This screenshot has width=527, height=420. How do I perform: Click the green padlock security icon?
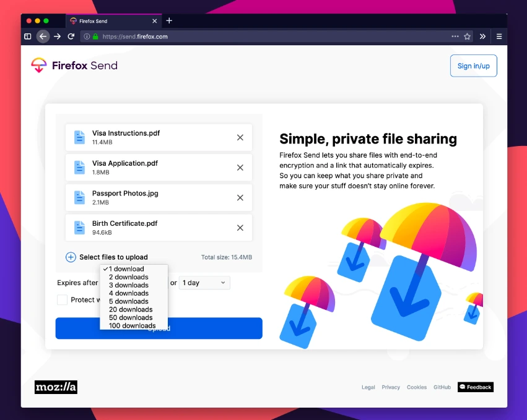95,36
